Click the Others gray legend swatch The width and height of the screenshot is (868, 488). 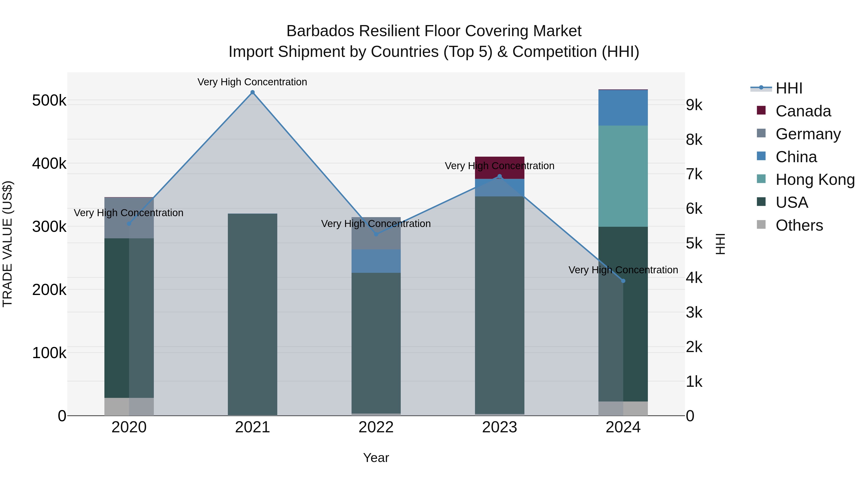[x=761, y=225]
